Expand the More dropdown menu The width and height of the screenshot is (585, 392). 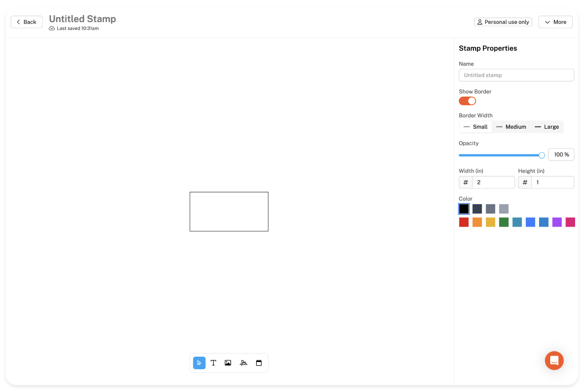click(555, 22)
